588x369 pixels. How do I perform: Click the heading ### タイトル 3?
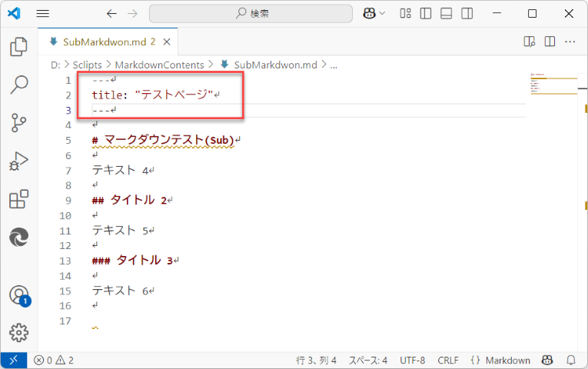point(132,261)
